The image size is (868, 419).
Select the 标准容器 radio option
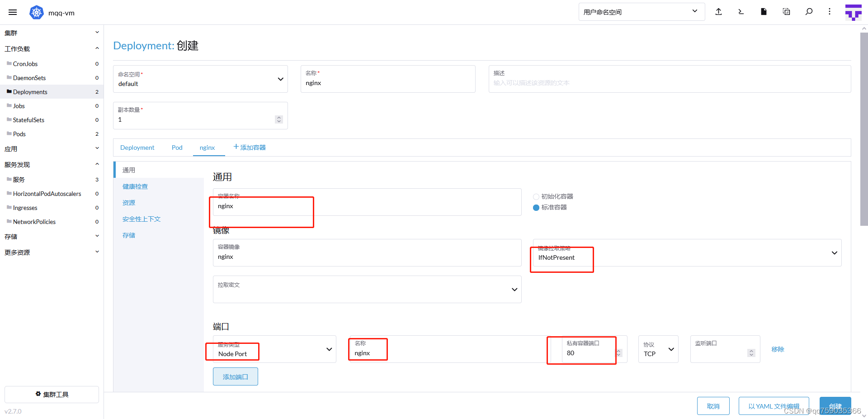coord(536,208)
